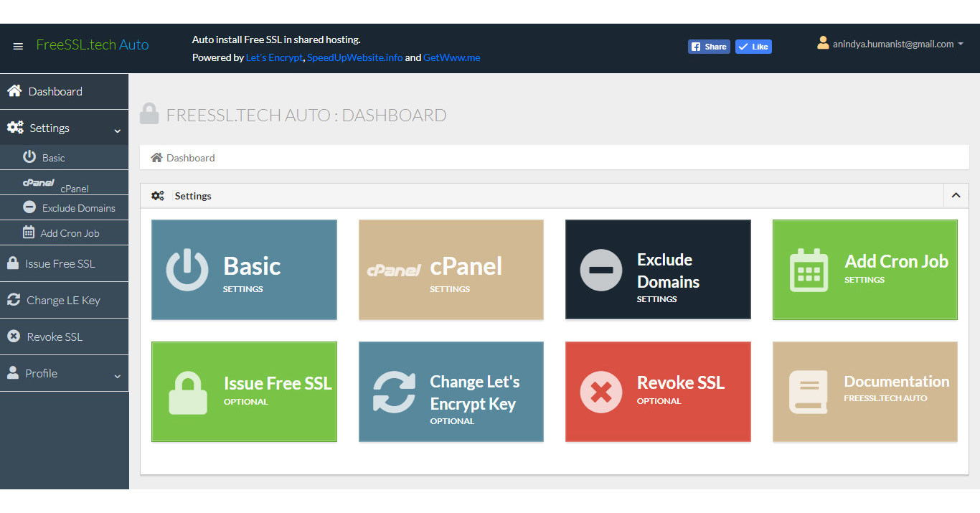The image size is (980, 513).
Task: Open the Issue Free SSL tile title
Action: click(278, 383)
